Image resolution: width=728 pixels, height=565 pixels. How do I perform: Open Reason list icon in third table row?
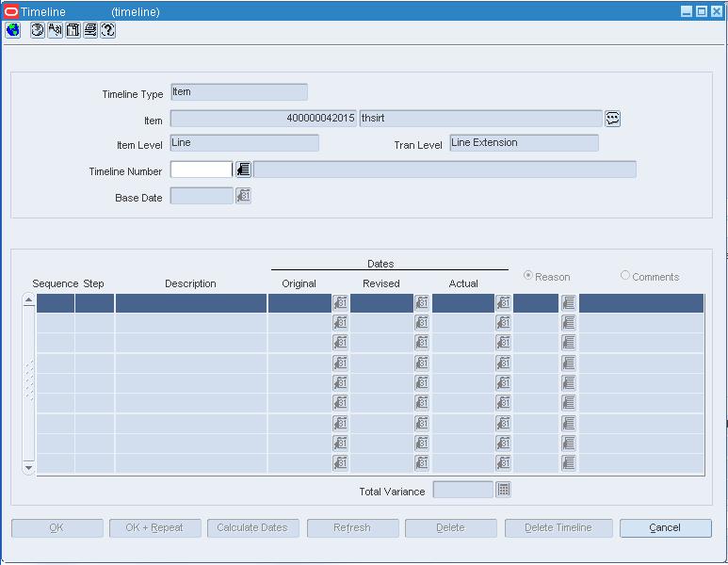pos(568,343)
